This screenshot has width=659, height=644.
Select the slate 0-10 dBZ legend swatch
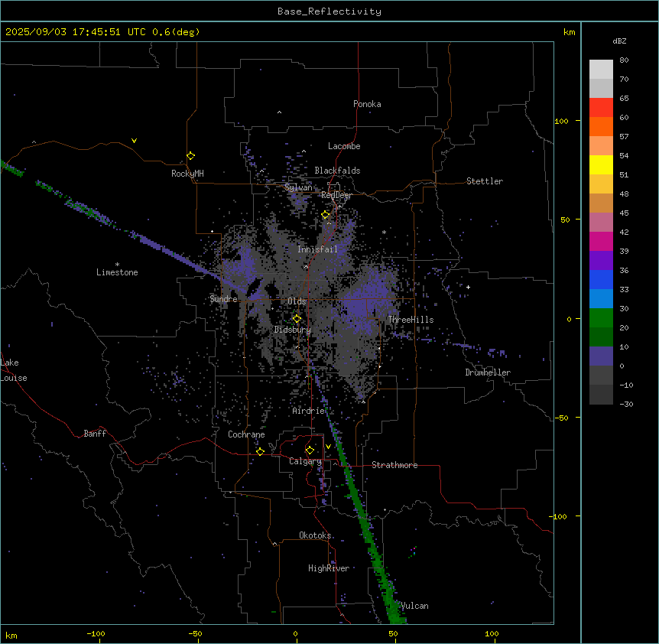click(x=601, y=356)
